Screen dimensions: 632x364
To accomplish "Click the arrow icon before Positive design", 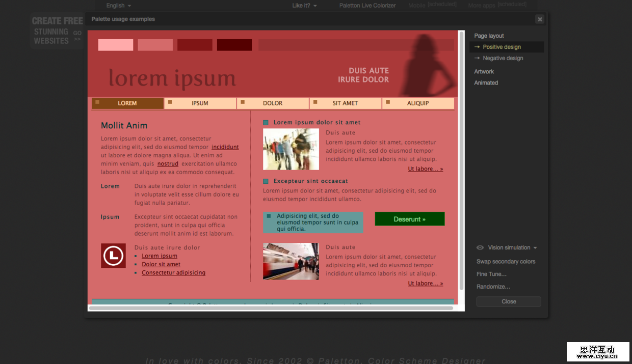I will [x=477, y=47].
